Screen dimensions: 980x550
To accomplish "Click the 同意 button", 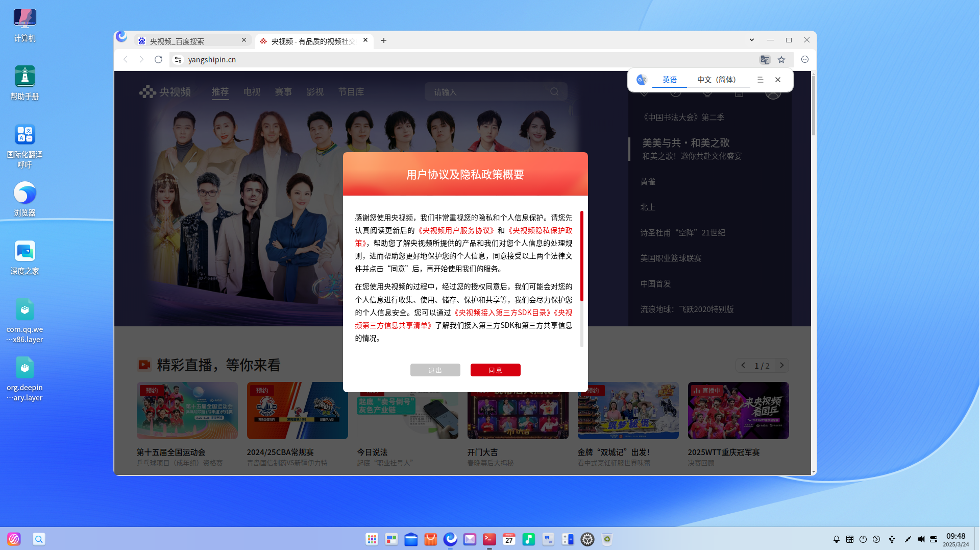I will coord(495,370).
